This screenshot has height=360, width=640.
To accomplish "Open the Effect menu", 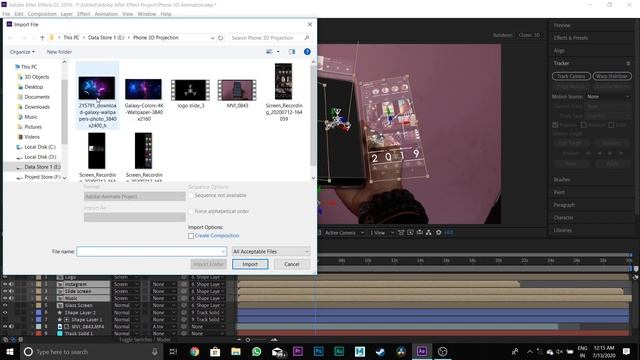I will point(83,14).
